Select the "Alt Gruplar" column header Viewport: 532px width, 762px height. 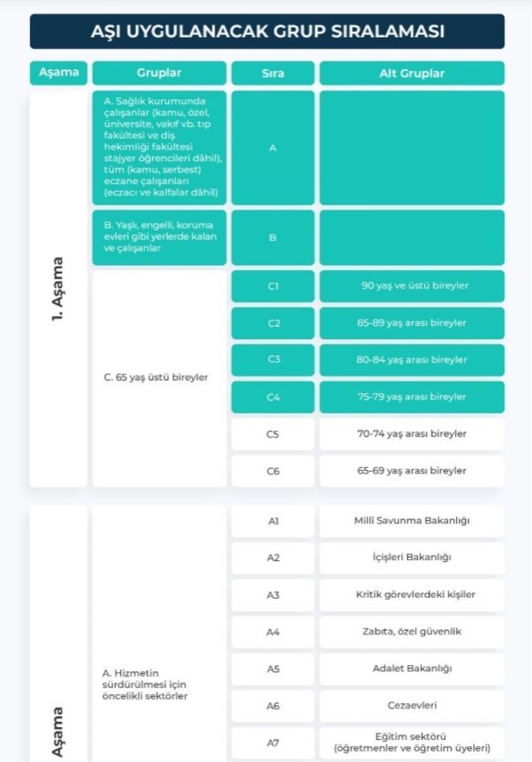pos(412,73)
